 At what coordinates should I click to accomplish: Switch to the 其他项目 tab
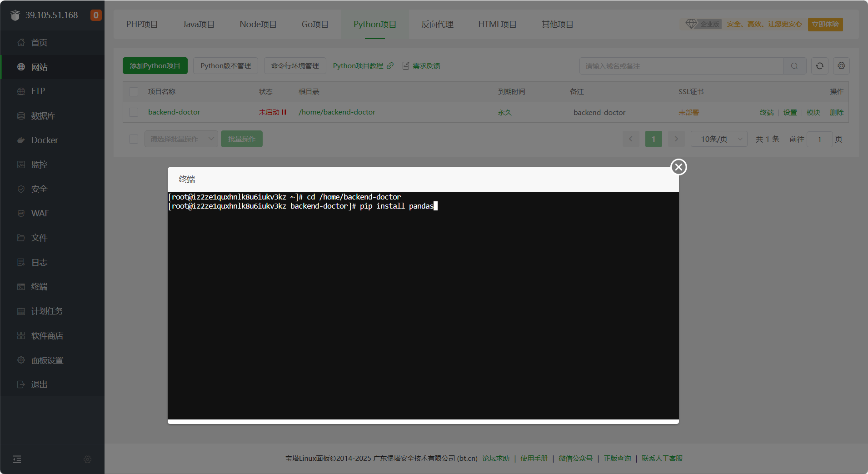tap(557, 25)
